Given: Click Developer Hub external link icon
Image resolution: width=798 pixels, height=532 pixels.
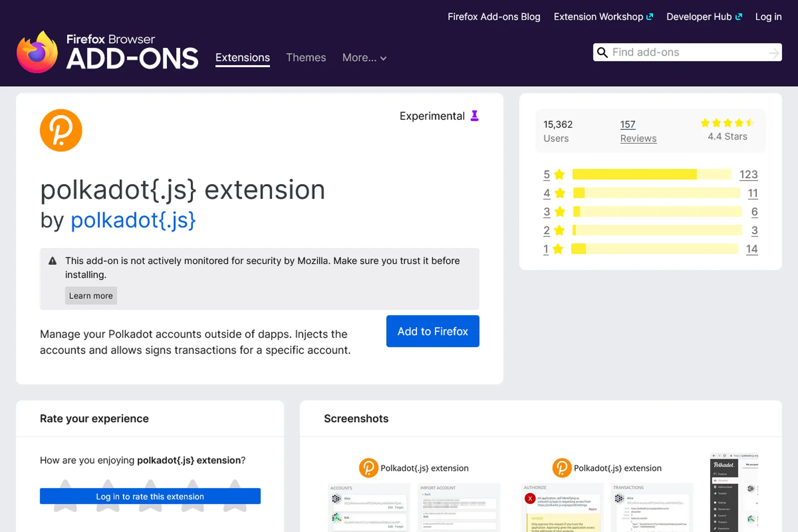Looking at the screenshot, I should pyautogui.click(x=739, y=17).
